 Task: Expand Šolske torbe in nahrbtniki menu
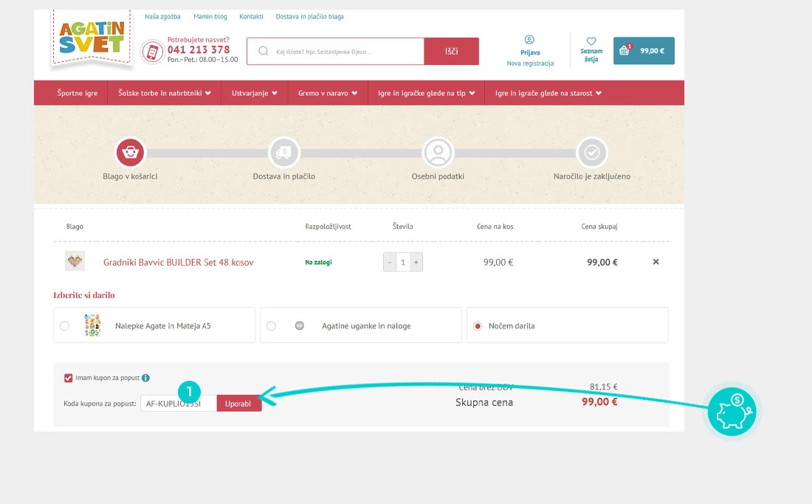pyautogui.click(x=165, y=93)
